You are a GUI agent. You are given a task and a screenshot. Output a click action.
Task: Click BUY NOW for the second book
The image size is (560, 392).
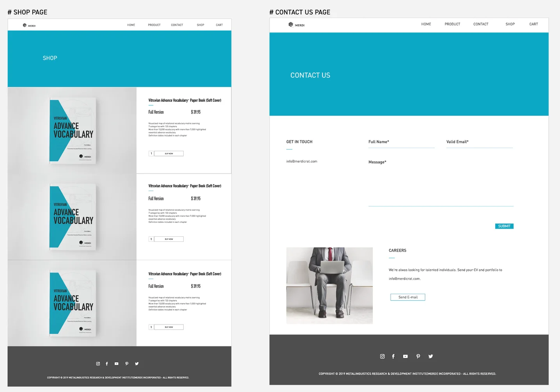(x=169, y=239)
